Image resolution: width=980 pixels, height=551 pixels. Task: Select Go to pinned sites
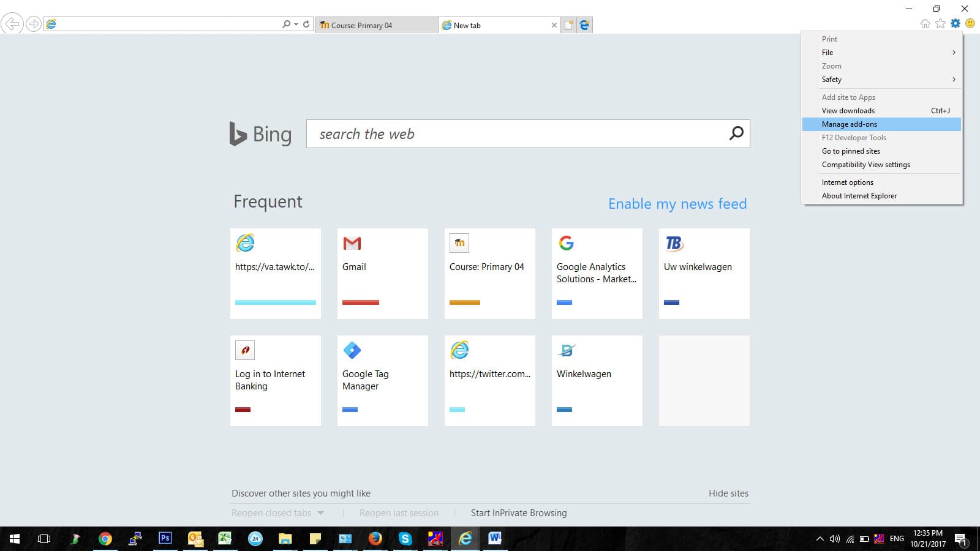(x=881, y=151)
